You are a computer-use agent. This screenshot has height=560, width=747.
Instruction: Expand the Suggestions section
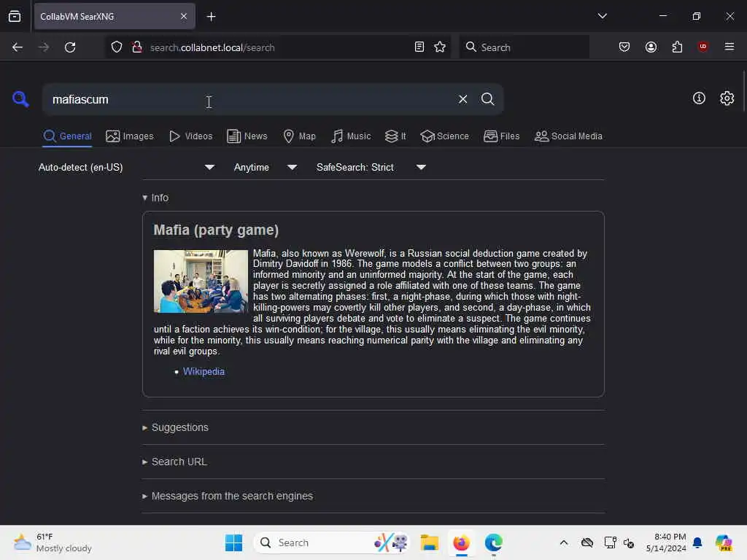[x=175, y=427]
